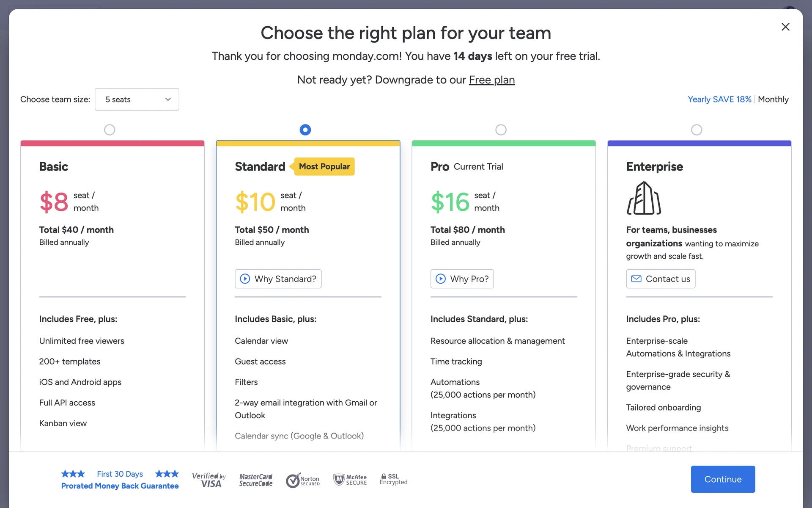Click the McAfee Secure badge
The height and width of the screenshot is (508, 812).
point(350,480)
